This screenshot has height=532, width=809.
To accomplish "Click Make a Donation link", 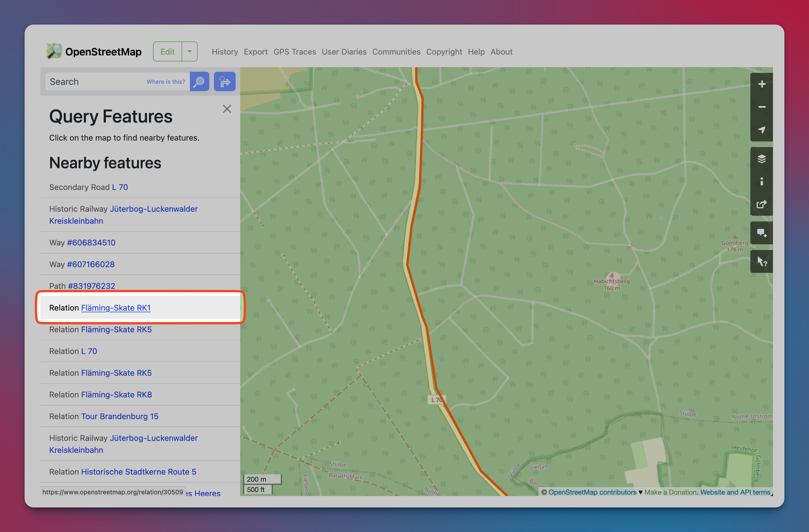I will [670, 492].
